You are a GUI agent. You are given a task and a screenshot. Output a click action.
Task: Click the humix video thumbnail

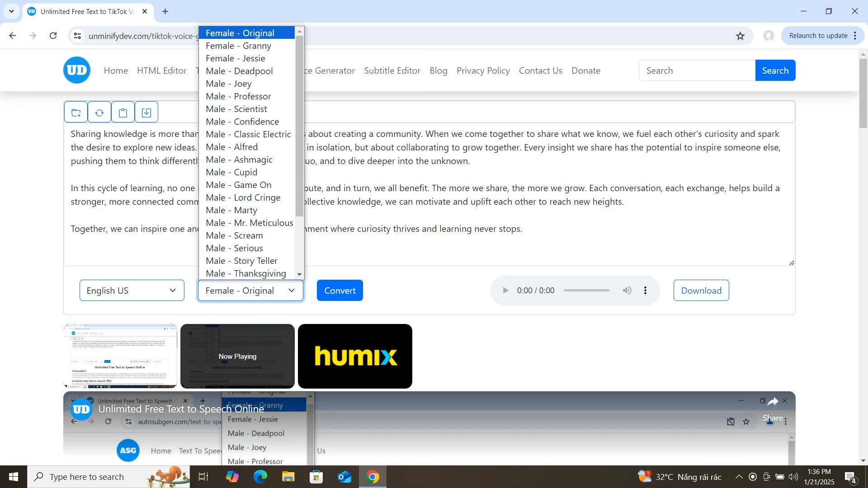pos(355,356)
